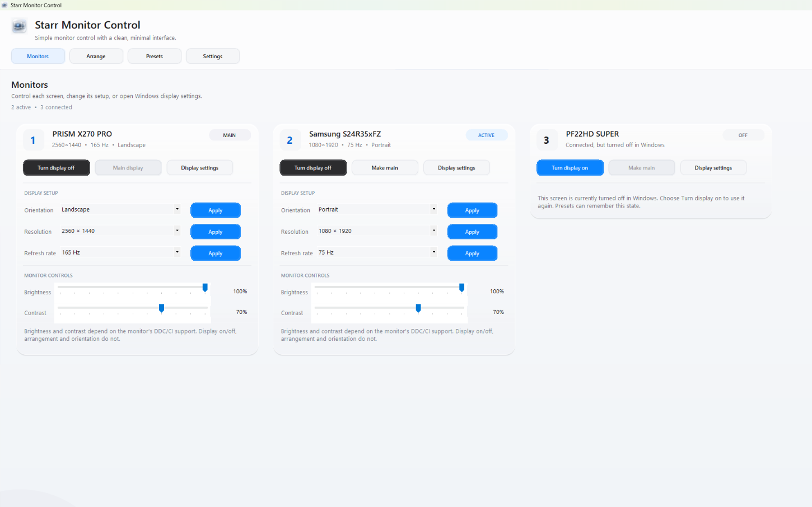Select the monitor 1 number badge
Screen dimensions: 812x507
click(33, 140)
